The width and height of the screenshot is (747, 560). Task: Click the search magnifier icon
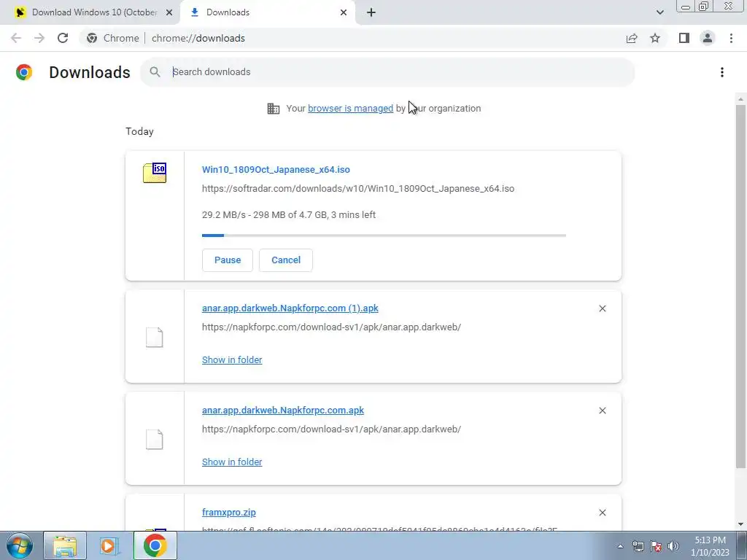(155, 72)
